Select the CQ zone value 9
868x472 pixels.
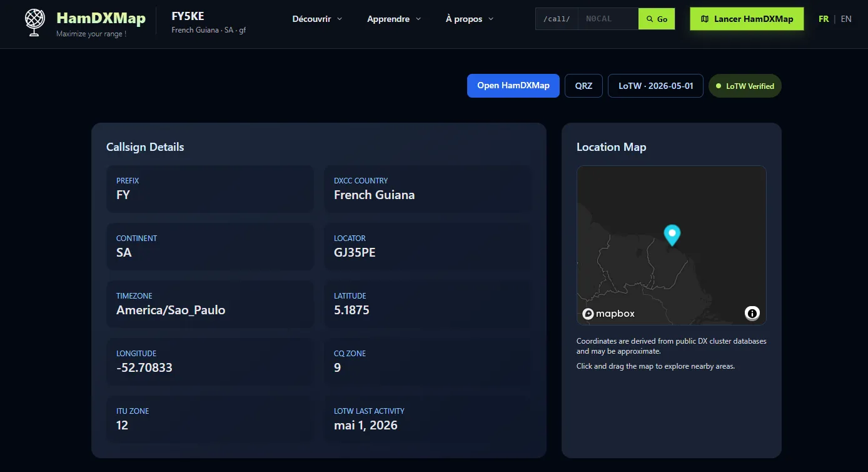[x=338, y=367]
